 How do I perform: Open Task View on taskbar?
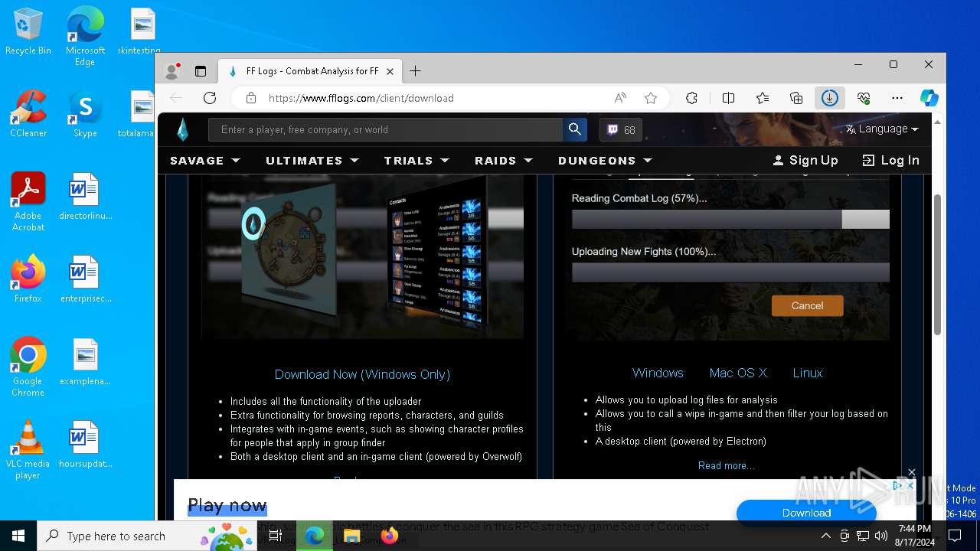[276, 536]
